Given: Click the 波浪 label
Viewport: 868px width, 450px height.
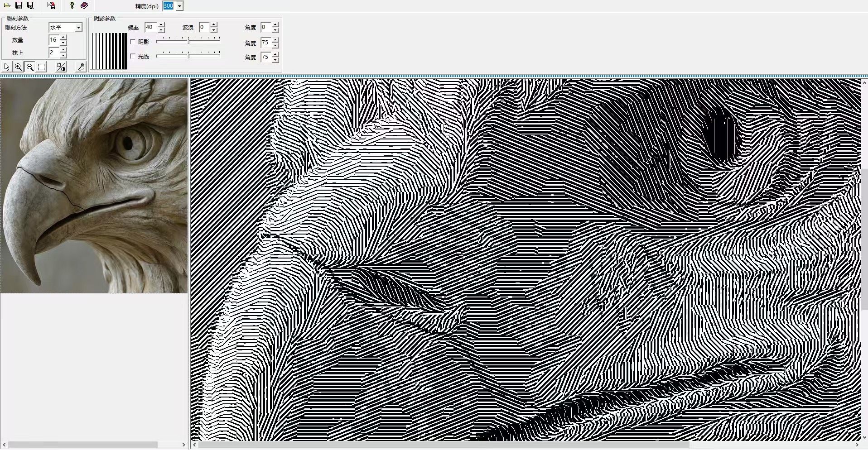Looking at the screenshot, I should [x=188, y=28].
